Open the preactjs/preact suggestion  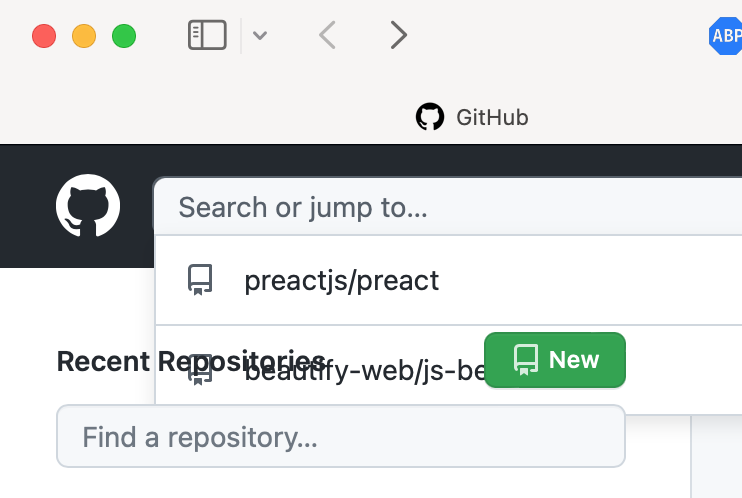click(342, 280)
